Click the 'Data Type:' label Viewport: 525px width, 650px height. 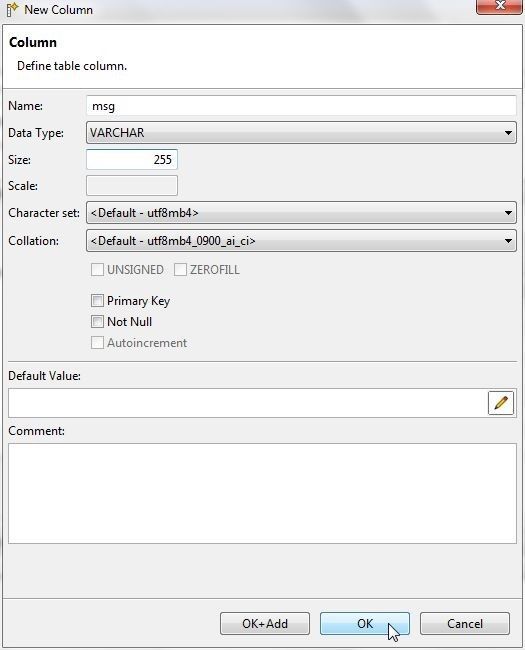click(36, 133)
